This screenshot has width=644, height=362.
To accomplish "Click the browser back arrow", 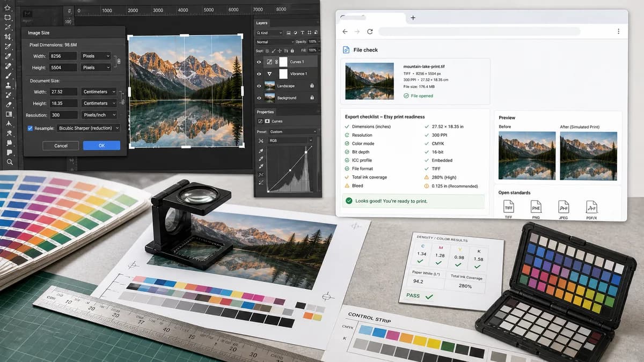I will pos(345,32).
